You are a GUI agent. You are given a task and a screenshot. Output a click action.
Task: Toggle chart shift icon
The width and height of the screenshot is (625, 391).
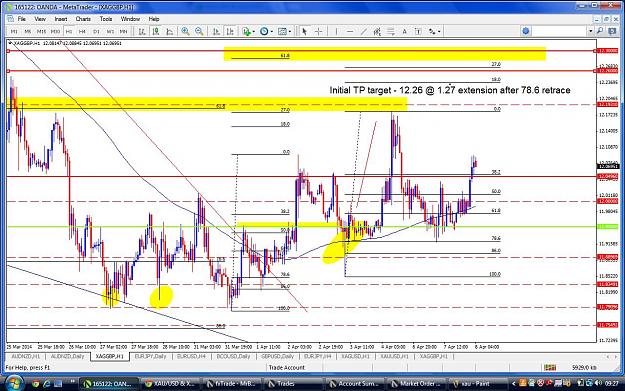click(x=230, y=31)
